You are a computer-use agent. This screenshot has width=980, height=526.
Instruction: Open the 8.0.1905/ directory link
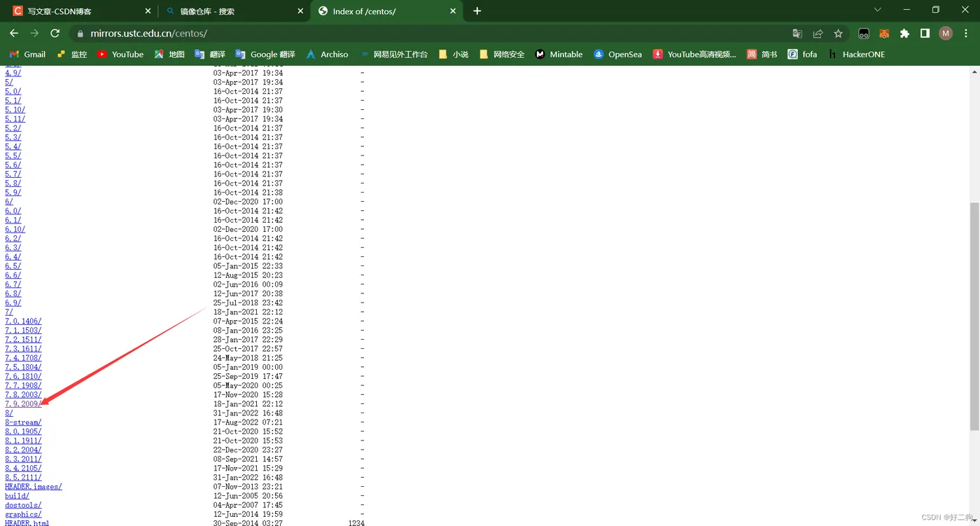[23, 431]
